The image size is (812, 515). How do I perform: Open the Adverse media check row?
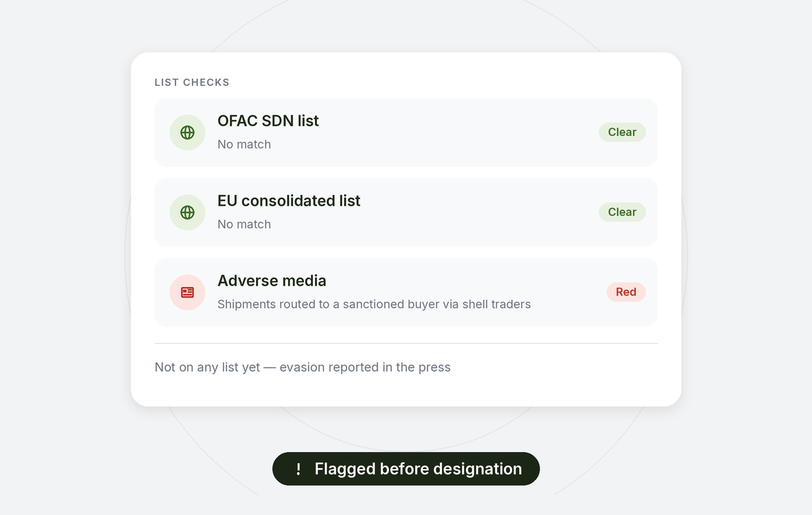[x=406, y=292]
